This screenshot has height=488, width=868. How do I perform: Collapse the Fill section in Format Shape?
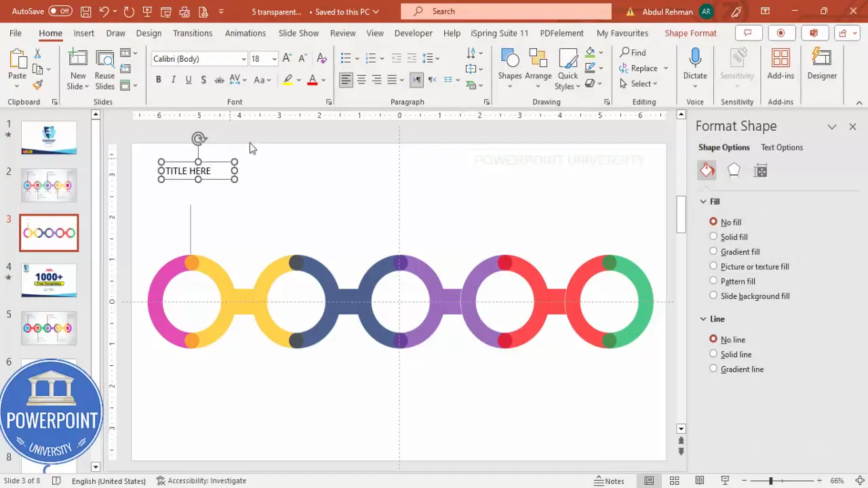pos(703,201)
